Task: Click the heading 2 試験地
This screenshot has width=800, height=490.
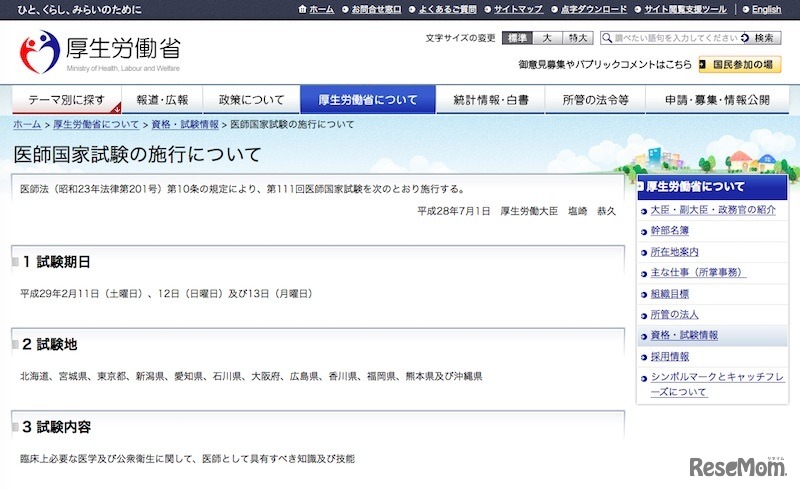Action: (49, 345)
